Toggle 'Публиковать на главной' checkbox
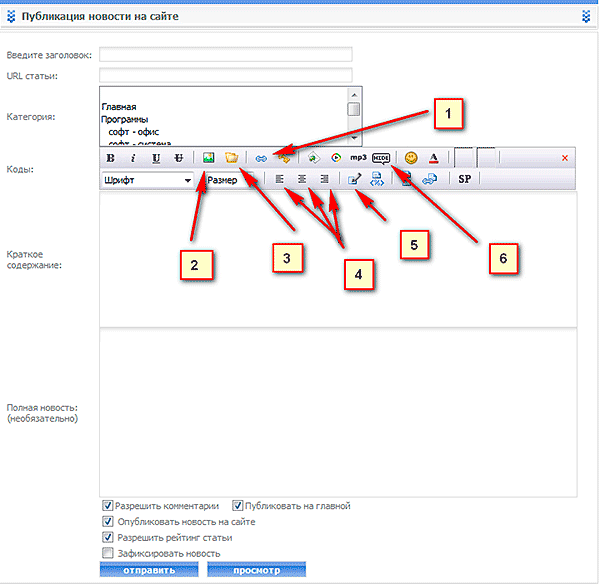This screenshot has height=585, width=600. pyautogui.click(x=238, y=506)
